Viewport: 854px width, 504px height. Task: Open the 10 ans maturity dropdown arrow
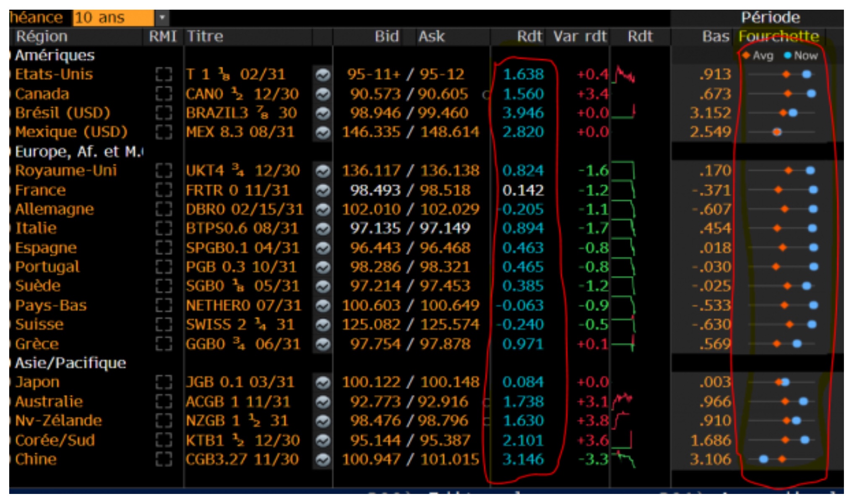coord(162,18)
